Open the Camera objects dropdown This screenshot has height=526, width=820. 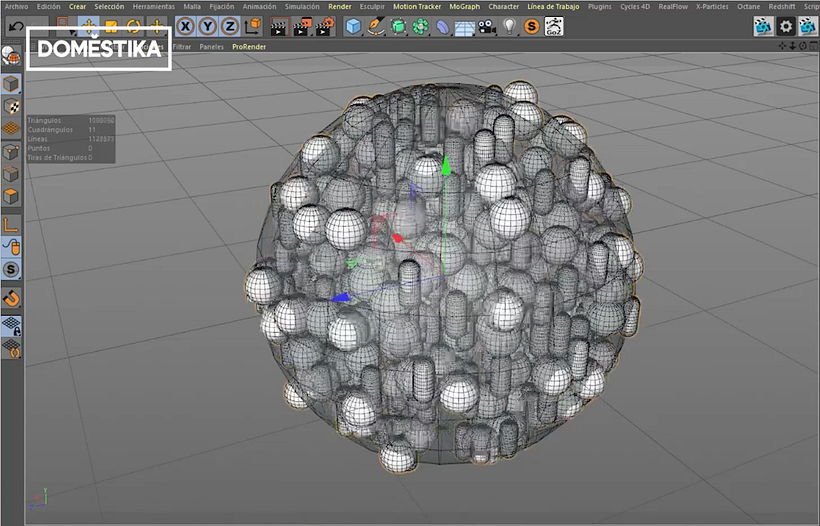[487, 26]
